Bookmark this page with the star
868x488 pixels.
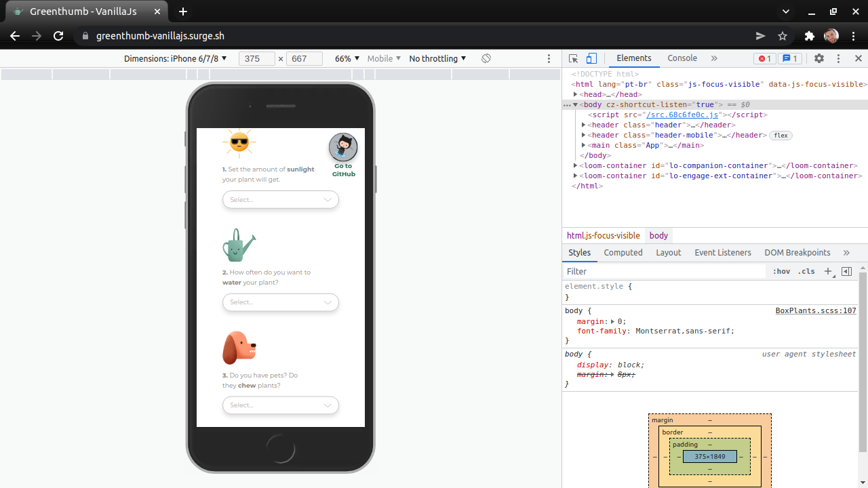[783, 36]
